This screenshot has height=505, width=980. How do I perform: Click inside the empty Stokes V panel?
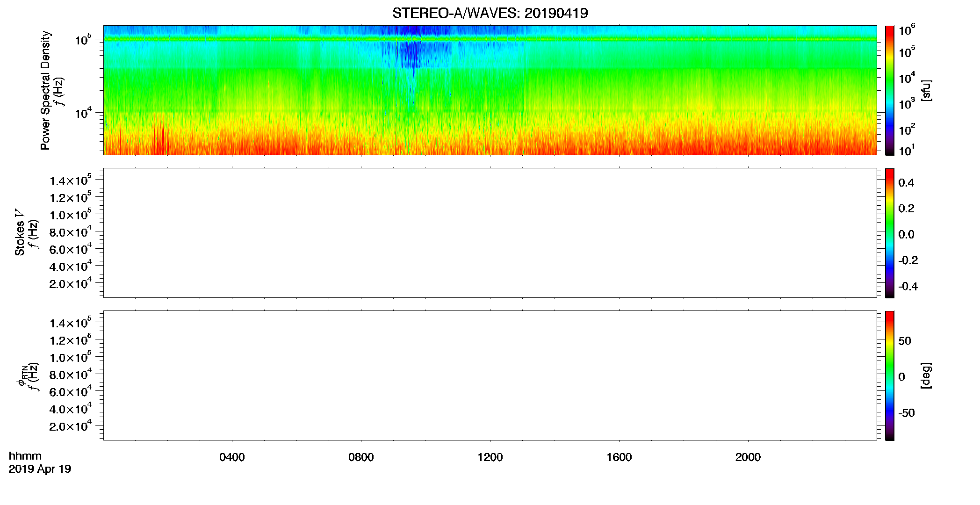(490, 233)
